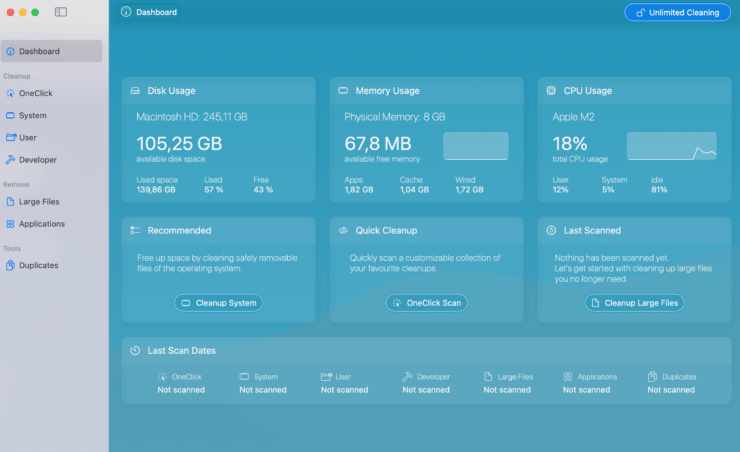Select OneClick in Cleanup section
The image size is (740, 452).
36,93
